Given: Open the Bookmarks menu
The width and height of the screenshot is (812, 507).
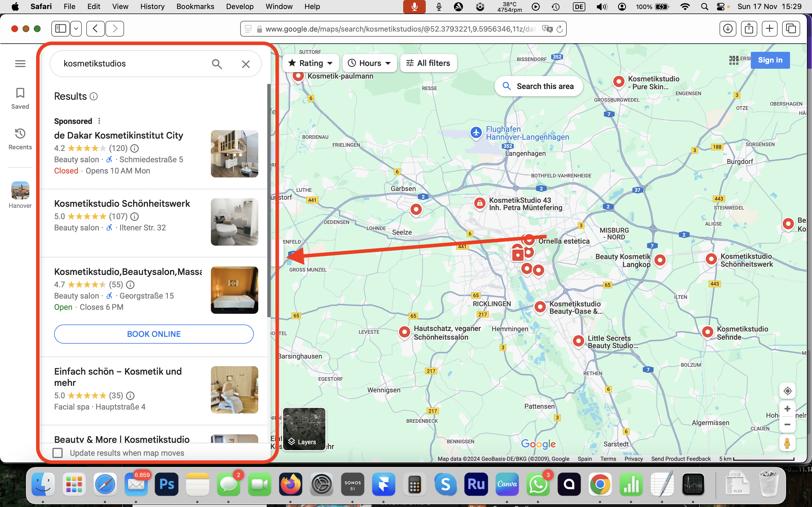Looking at the screenshot, I should [195, 6].
